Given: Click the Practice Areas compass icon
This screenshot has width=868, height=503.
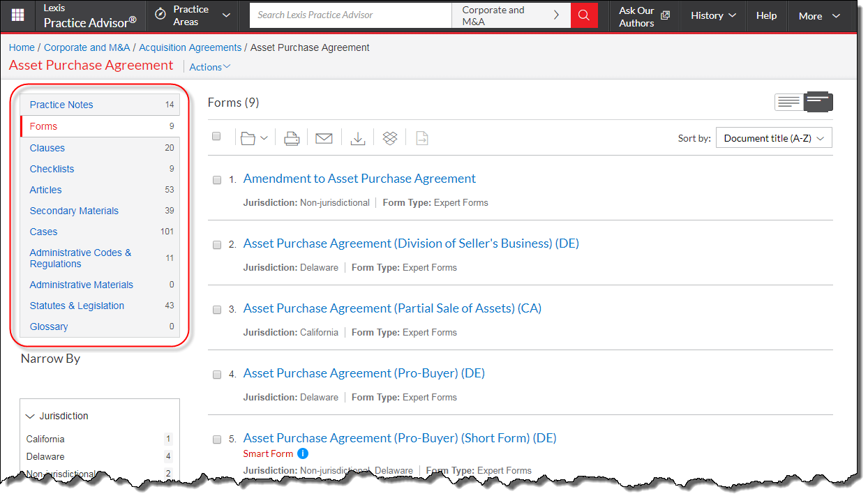Looking at the screenshot, I should pyautogui.click(x=160, y=15).
